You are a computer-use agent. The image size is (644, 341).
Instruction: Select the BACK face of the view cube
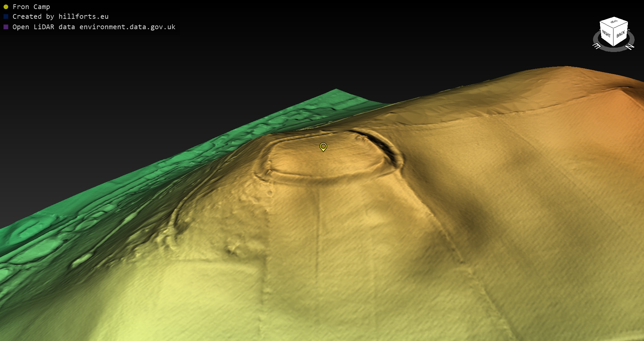pos(621,34)
